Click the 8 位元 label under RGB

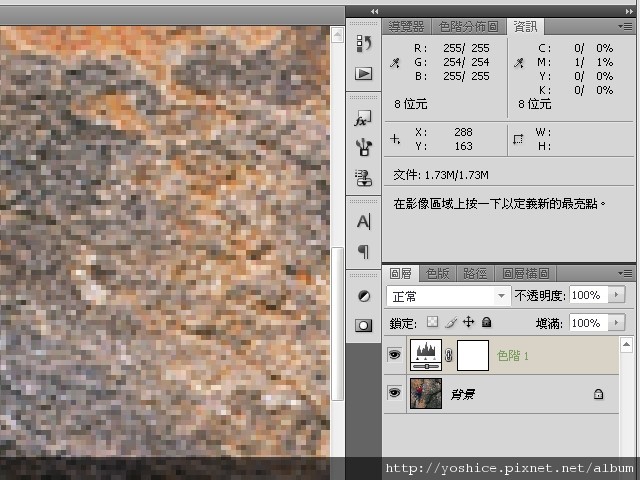coord(411,104)
